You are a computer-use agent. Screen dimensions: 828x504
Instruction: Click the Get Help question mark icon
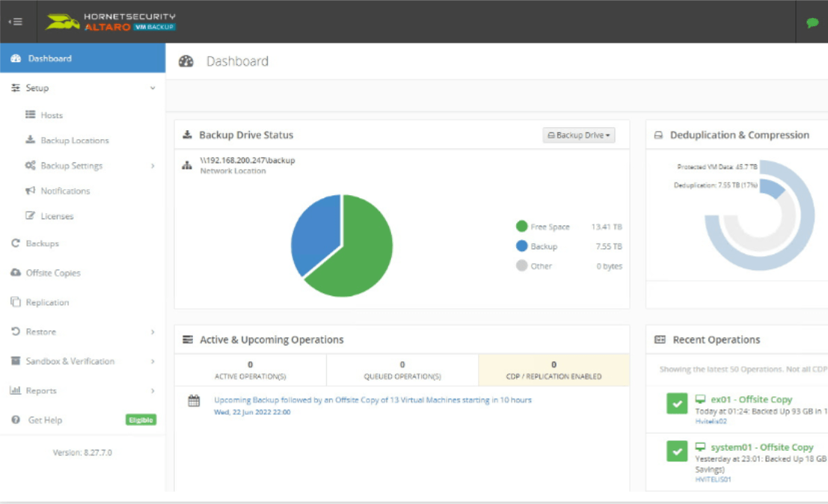pos(16,420)
